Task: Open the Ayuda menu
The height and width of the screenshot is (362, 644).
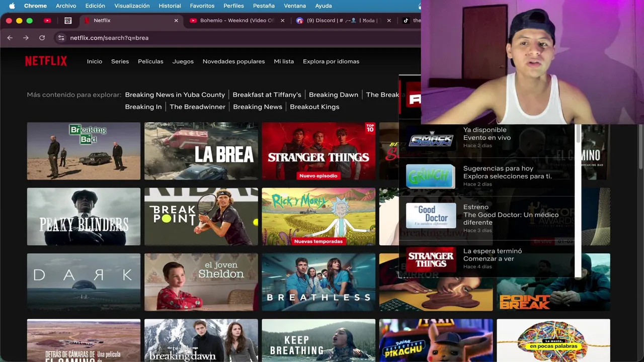Action: (323, 6)
